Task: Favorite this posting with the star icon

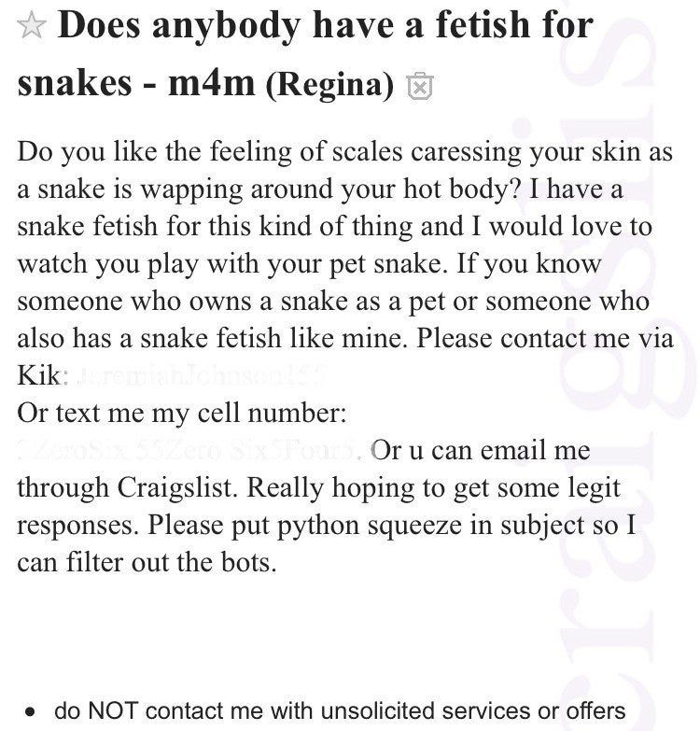Action: click(32, 26)
